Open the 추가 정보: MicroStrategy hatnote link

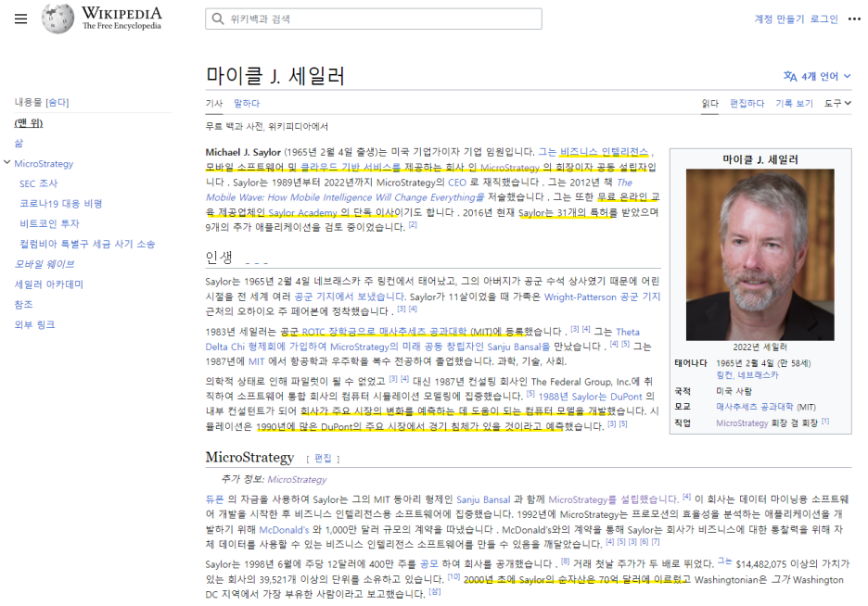click(297, 479)
